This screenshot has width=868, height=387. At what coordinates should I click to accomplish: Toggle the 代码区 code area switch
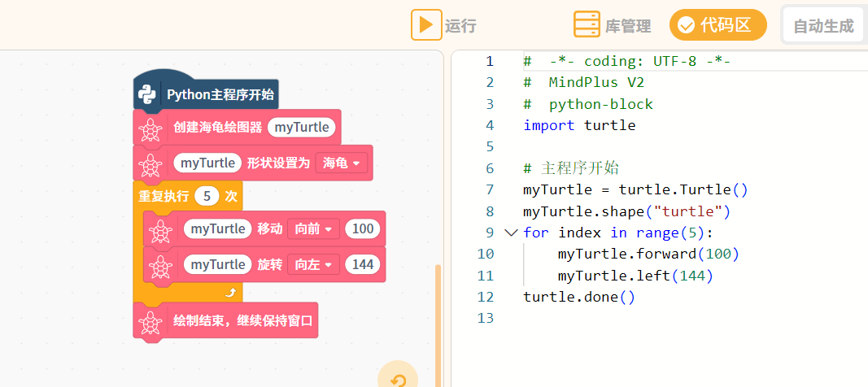tap(718, 25)
